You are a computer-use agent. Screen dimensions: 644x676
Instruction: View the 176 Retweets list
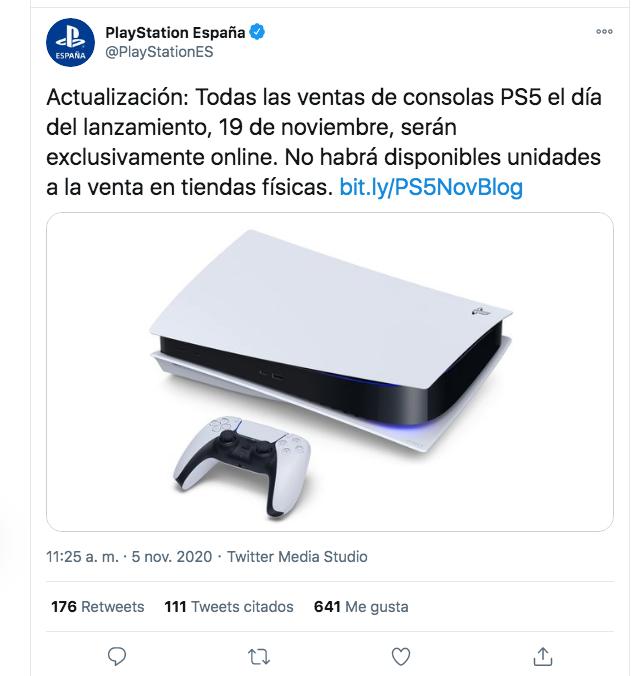97,607
